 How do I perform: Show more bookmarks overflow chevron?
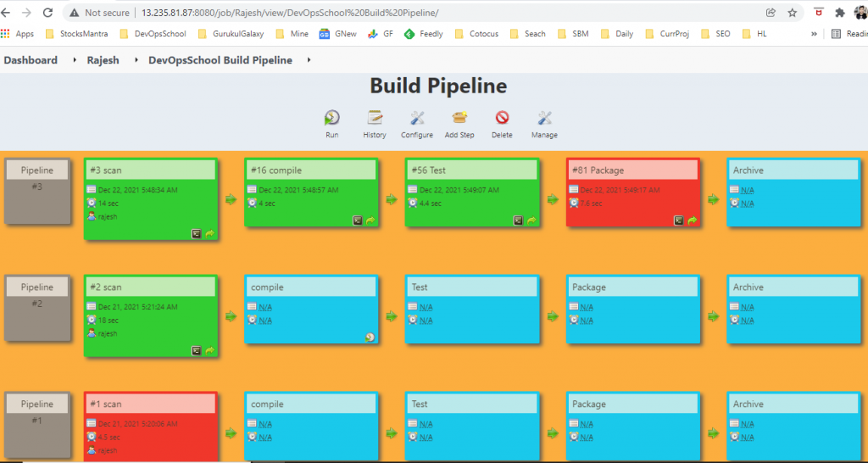tap(814, 34)
